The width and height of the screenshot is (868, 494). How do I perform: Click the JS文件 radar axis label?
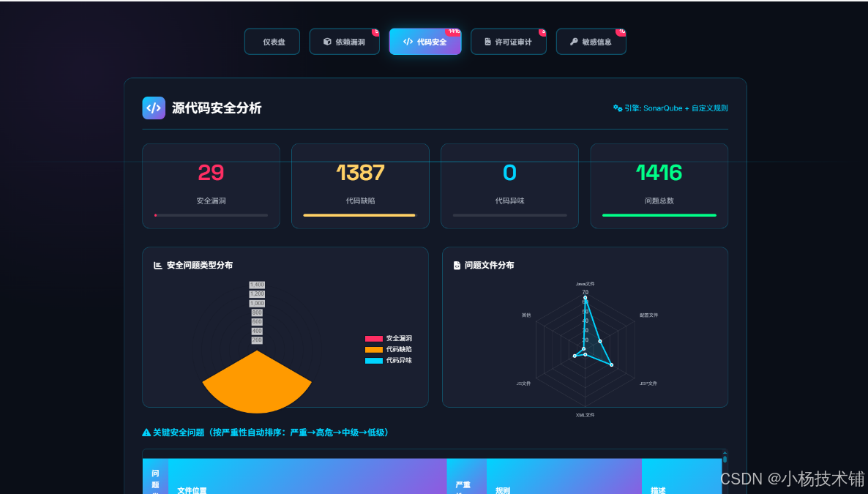[x=523, y=383]
